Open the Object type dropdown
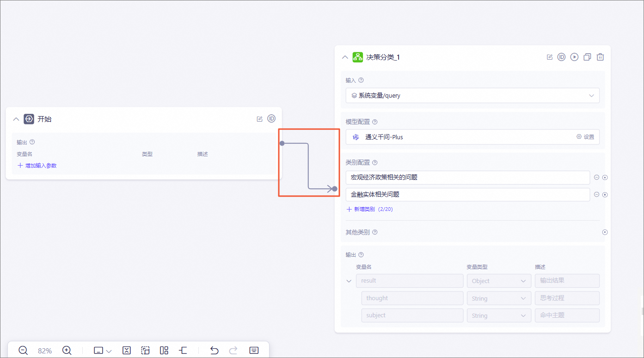This screenshot has width=644, height=358. [499, 281]
